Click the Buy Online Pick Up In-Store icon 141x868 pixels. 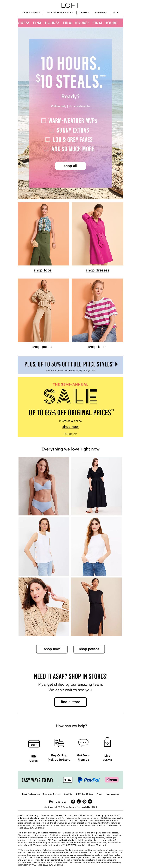tap(59, 742)
